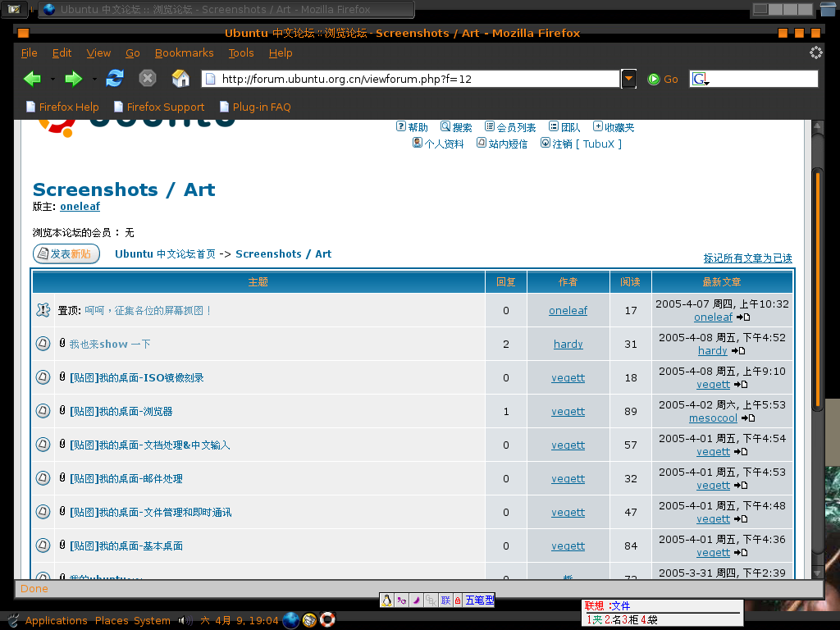Select the Firefox window in top taskbar
Viewport: 840px width, 630px height.
click(x=226, y=9)
